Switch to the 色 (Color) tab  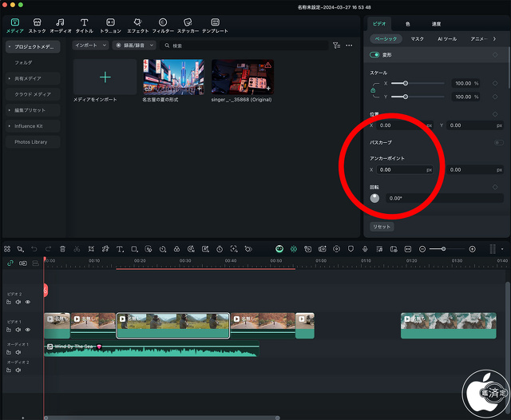tap(407, 25)
